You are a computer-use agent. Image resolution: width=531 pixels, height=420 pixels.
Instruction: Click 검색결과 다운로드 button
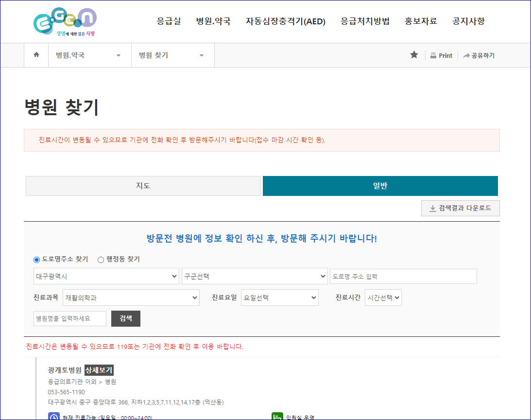[461, 208]
